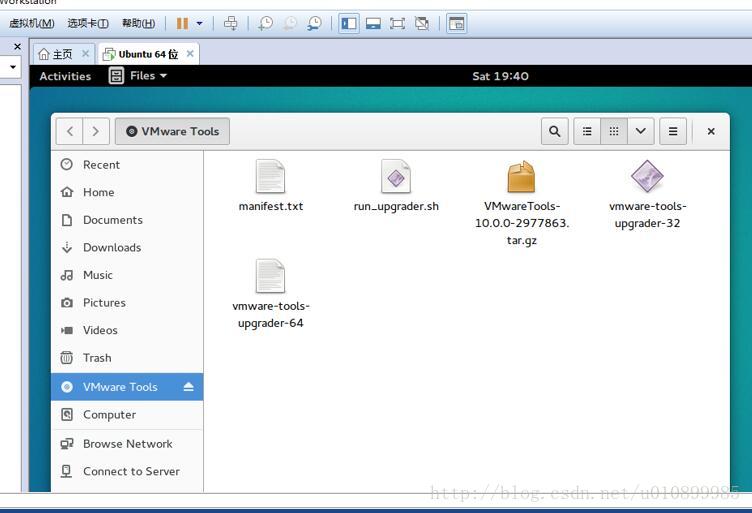Go to Home in the sidebar
The height and width of the screenshot is (513, 752).
(x=127, y=192)
